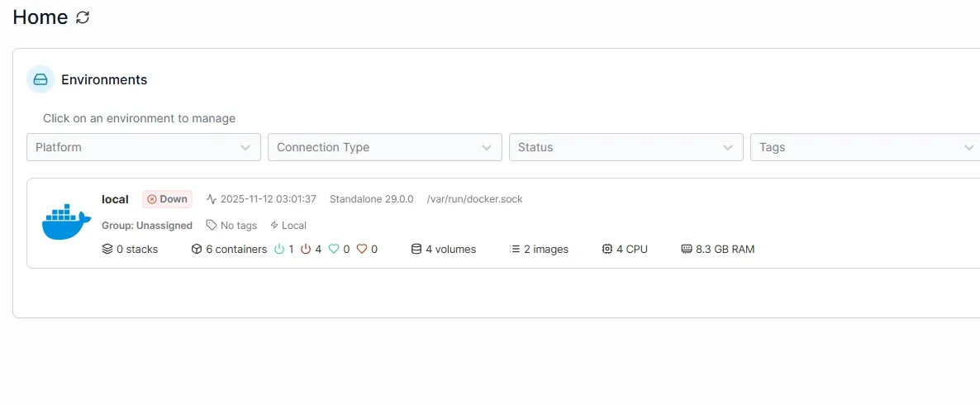This screenshot has height=405, width=980.
Task: Click the stopped containers power icon
Action: coord(306,249)
